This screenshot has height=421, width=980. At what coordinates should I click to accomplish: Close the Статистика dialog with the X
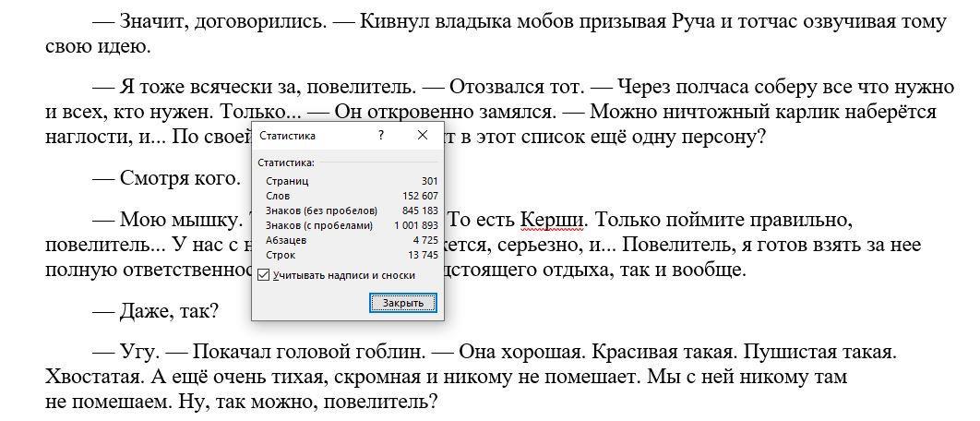pos(423,135)
